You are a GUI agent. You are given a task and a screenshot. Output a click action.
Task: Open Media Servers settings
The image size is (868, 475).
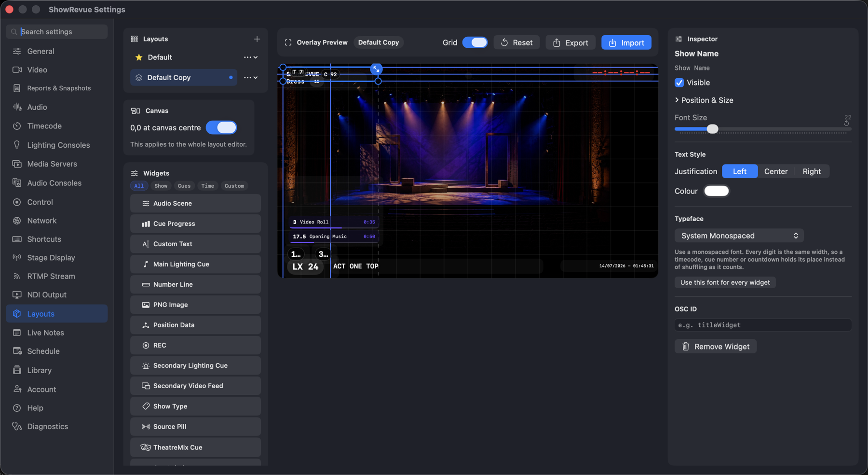(x=57, y=164)
